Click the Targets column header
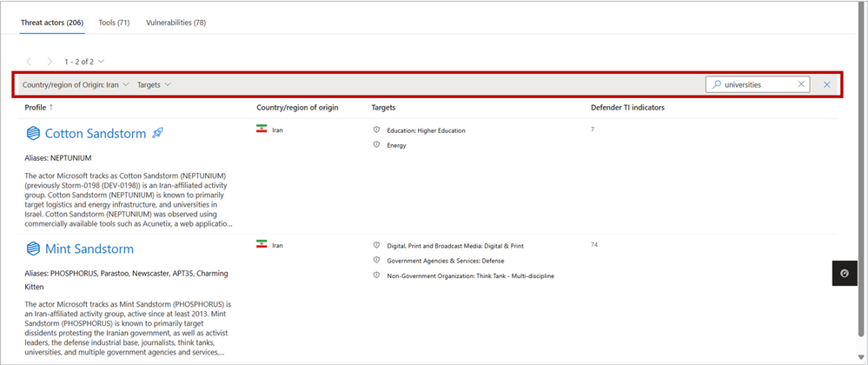Image resolution: width=868 pixels, height=365 pixels. (383, 108)
